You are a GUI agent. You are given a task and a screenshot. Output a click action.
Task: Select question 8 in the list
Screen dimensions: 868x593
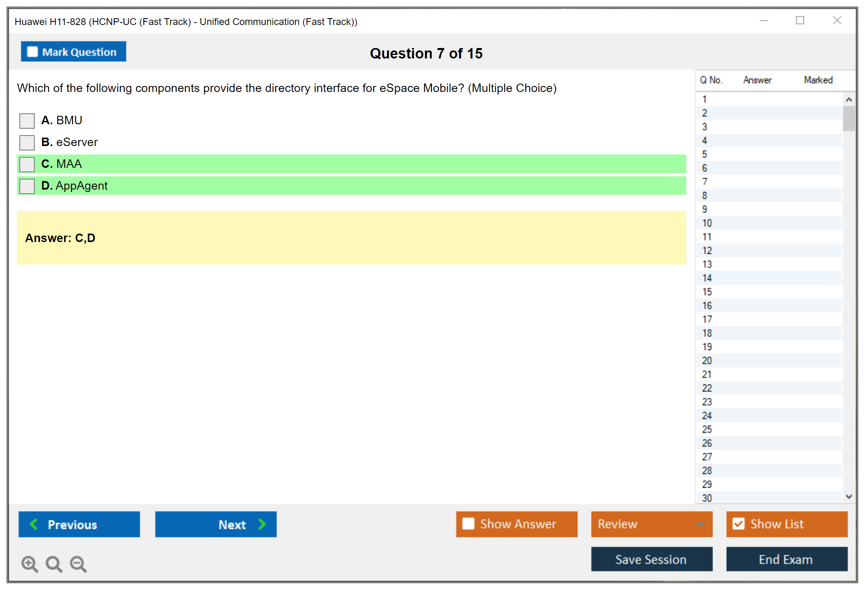[704, 196]
